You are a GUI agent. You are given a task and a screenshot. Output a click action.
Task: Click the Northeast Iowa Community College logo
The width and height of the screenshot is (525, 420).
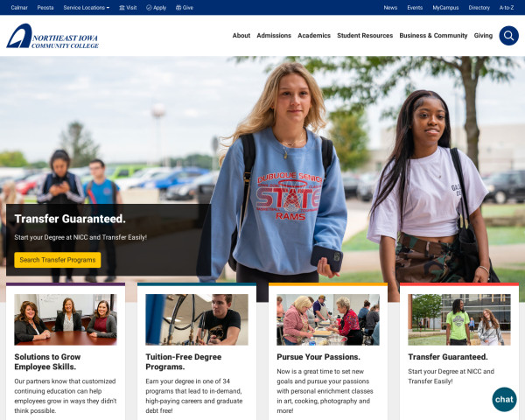pos(52,36)
